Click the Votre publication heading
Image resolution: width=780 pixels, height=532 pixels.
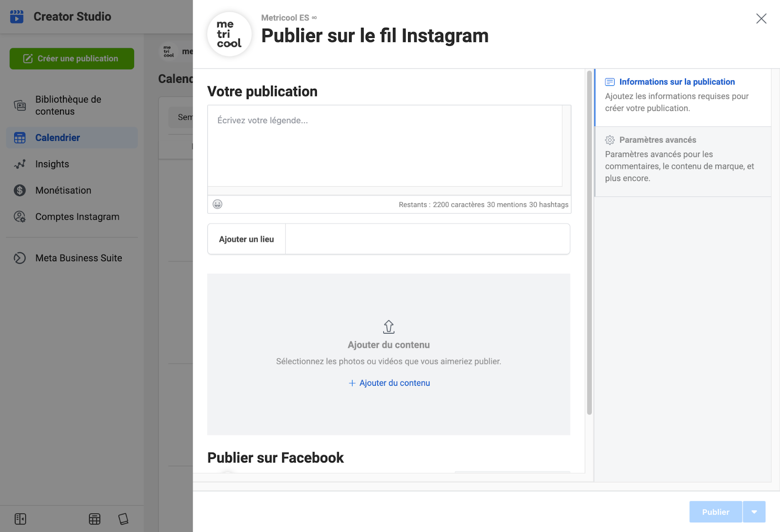[x=262, y=91]
